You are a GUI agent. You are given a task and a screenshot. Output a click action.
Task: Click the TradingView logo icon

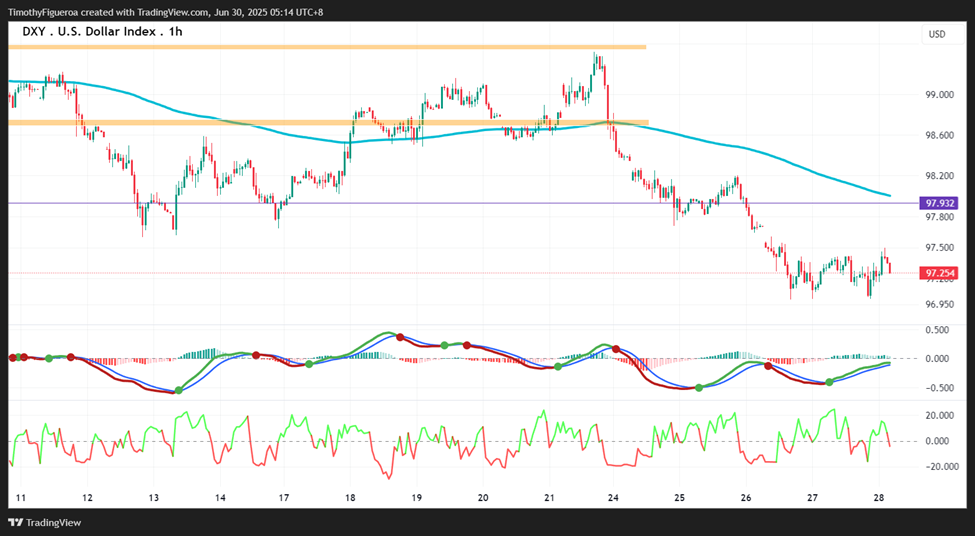tap(16, 523)
